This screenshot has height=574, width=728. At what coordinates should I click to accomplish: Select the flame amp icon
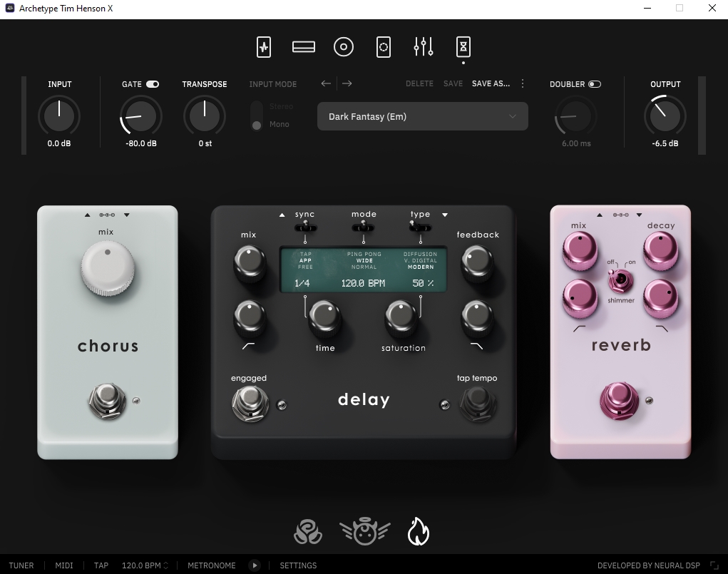(x=419, y=531)
